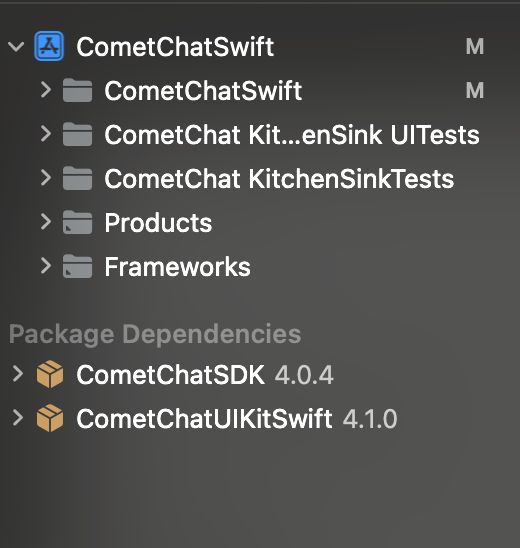Click the KitchenSinkTests folder icon
The height and width of the screenshot is (548, 520).
point(77,179)
